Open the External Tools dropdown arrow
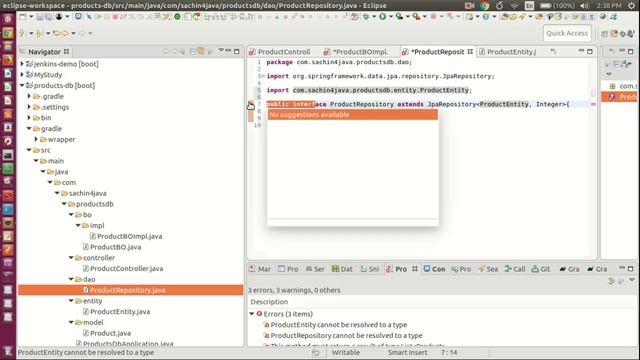Image resolution: width=640 pixels, height=360 pixels. pyautogui.click(x=424, y=17)
